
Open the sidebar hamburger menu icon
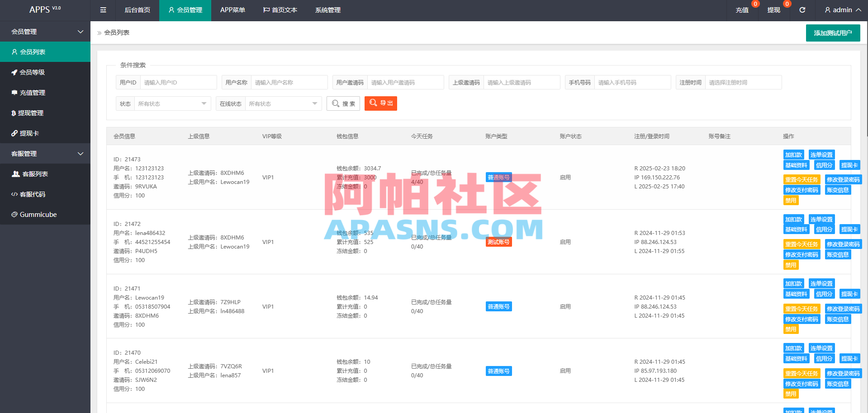(x=103, y=10)
